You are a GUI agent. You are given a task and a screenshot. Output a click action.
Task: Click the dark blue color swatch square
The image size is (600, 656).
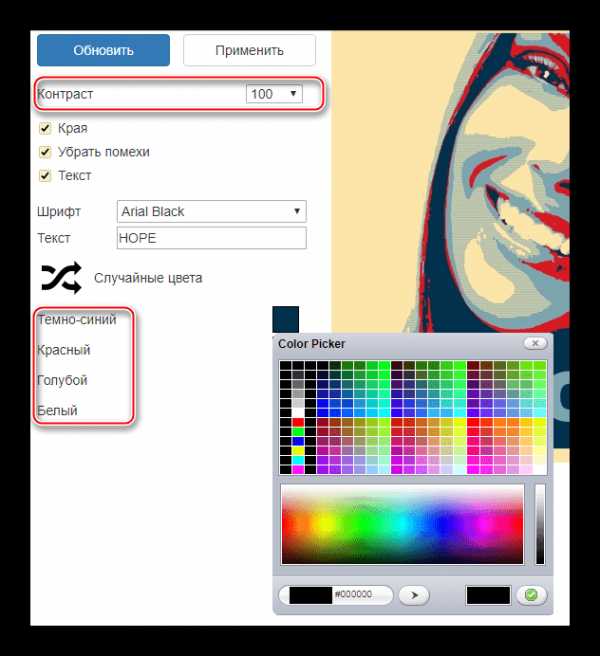(x=285, y=320)
